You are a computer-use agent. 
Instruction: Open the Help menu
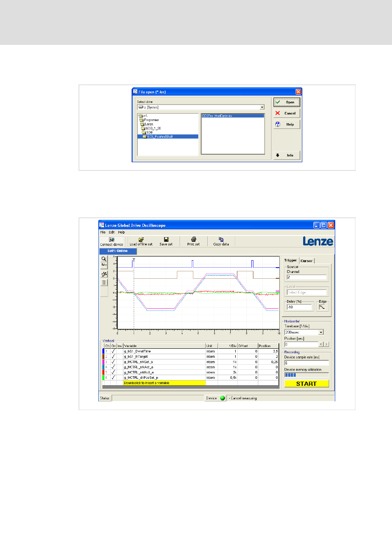click(x=121, y=232)
